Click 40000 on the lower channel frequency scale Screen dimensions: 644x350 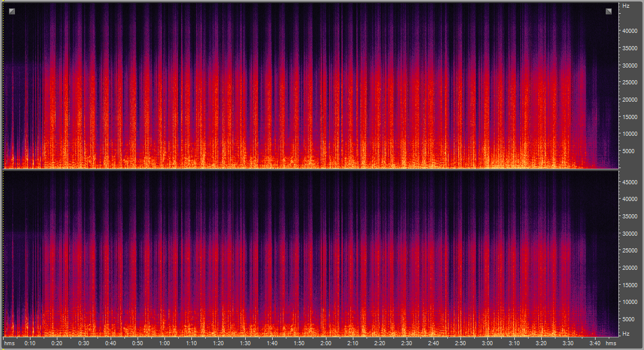click(x=630, y=199)
